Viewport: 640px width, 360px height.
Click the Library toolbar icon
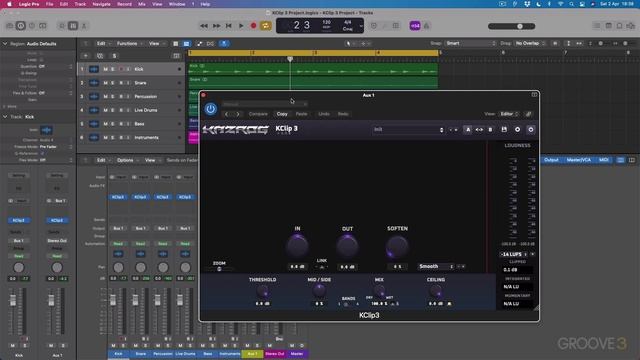coord(9,26)
